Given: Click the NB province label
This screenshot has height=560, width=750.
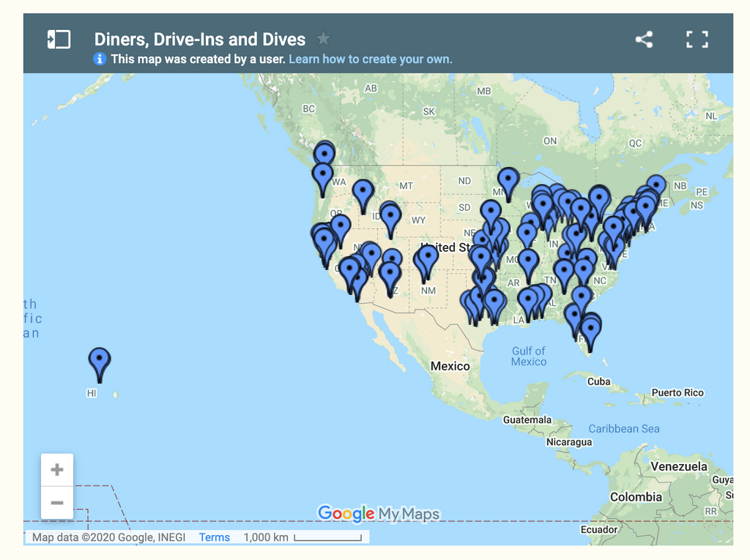Looking at the screenshot, I should click(680, 186).
